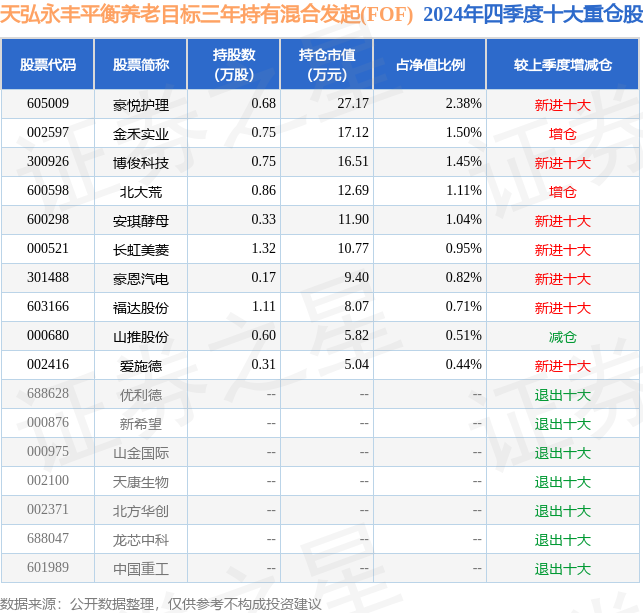
Task: Select stock name 山金国际
Action: click(141, 453)
